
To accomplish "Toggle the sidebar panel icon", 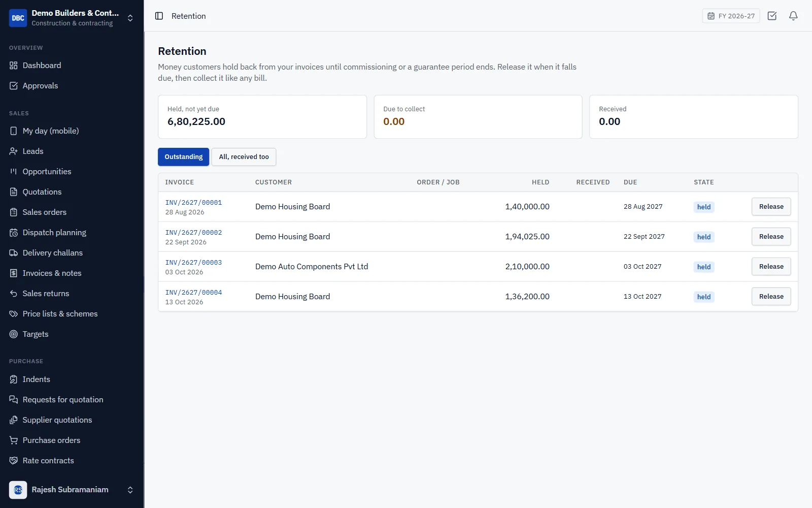I will [159, 16].
